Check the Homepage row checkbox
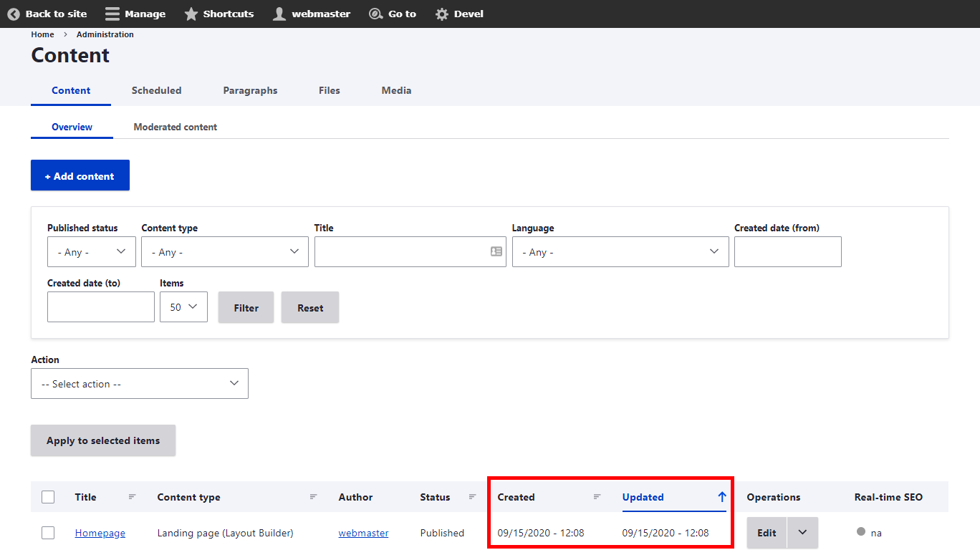The image size is (980, 550). pos(48,533)
